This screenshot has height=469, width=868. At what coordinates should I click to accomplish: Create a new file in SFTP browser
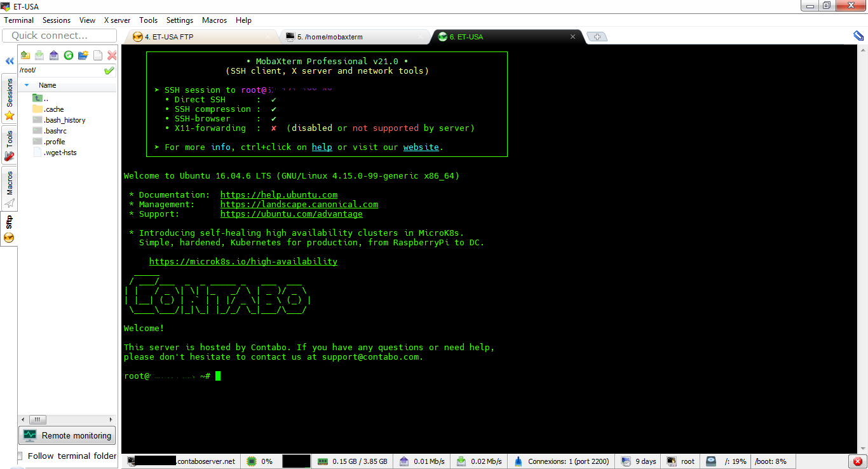(98, 55)
